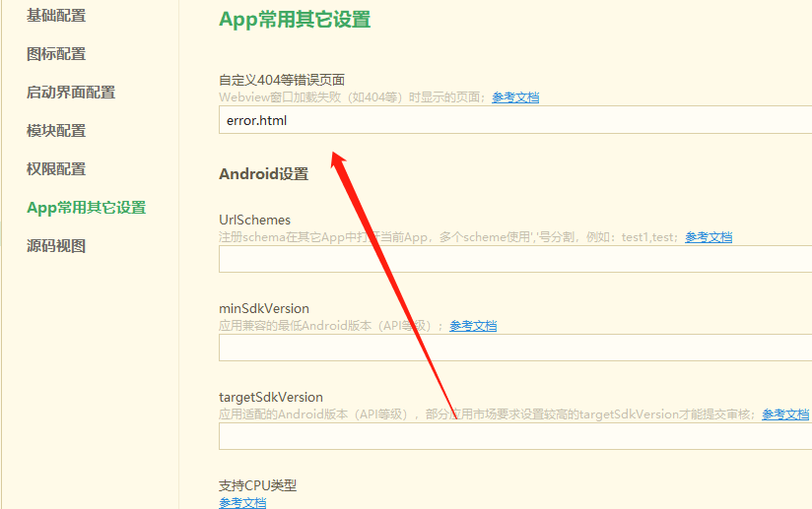Open 参考文档 link in UrlSchemes description

709,237
